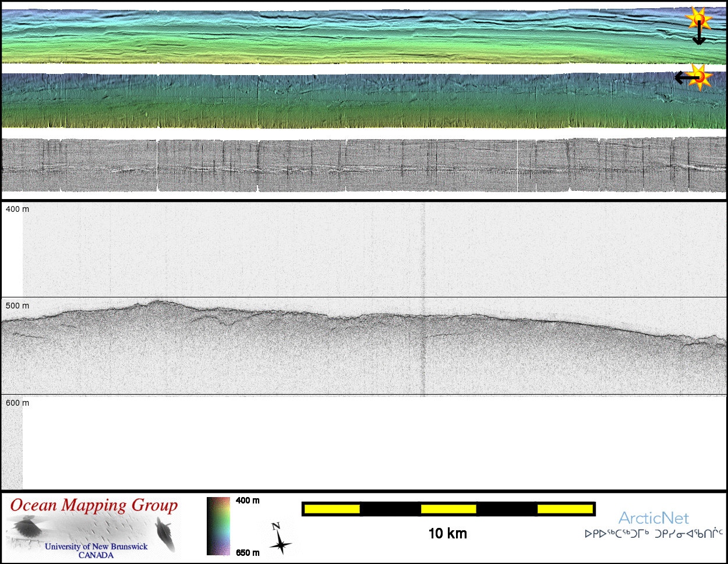The width and height of the screenshot is (728, 564).
Task: Select the 650 m color legend label
Action: (x=248, y=552)
